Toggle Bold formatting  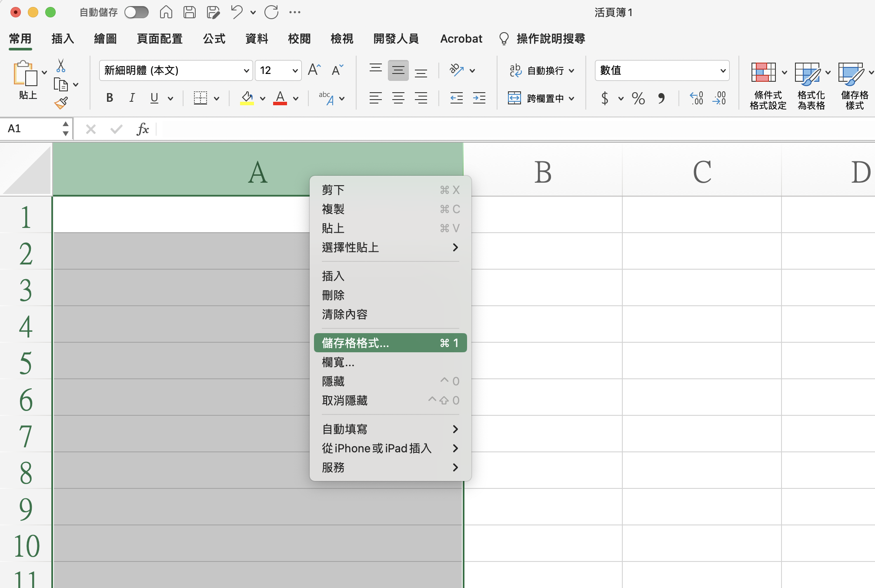coord(110,98)
